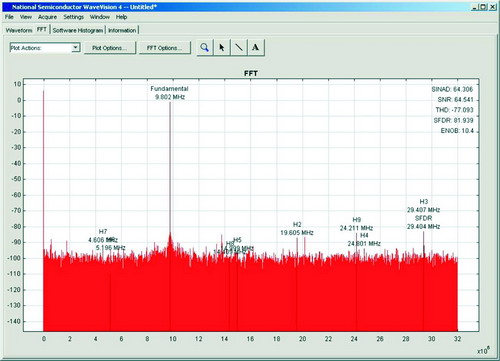The width and height of the screenshot is (500, 361).
Task: Click the x10⁶ axis multiplier label
Action: (483, 350)
